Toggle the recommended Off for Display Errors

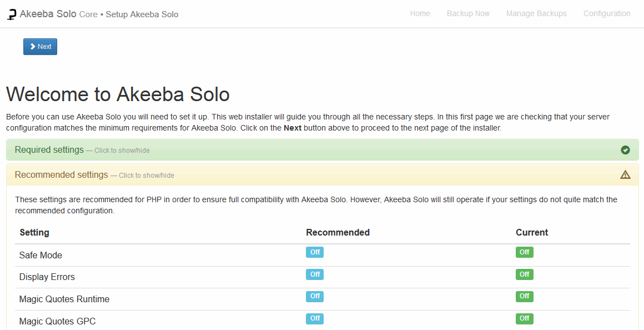pos(314,274)
